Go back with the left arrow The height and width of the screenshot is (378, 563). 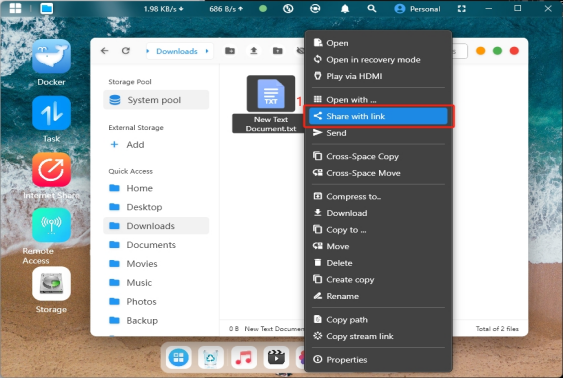click(104, 51)
